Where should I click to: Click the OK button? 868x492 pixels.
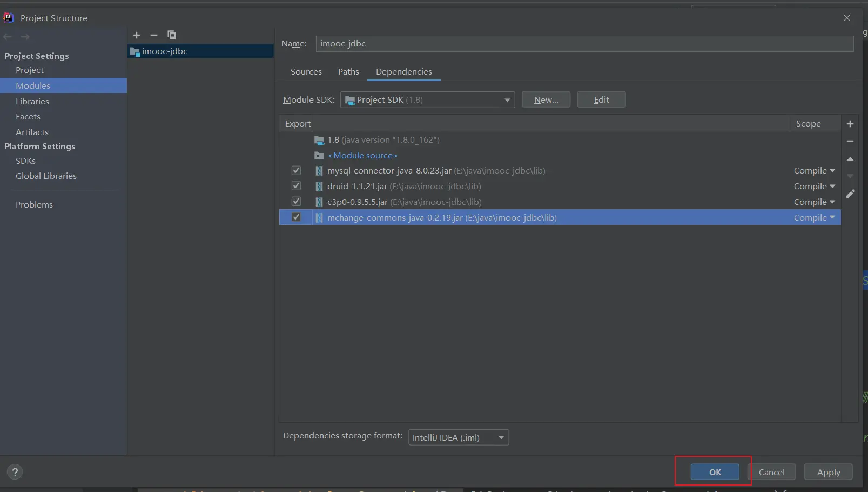(715, 472)
